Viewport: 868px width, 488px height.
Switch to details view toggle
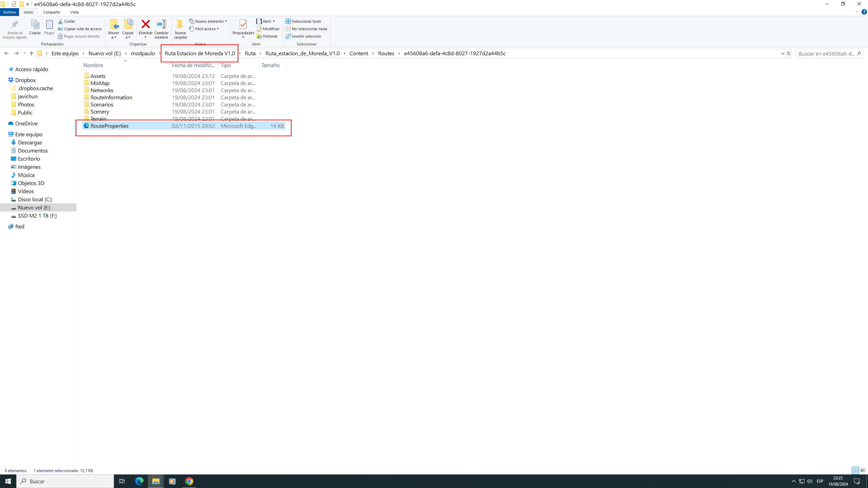coord(855,470)
